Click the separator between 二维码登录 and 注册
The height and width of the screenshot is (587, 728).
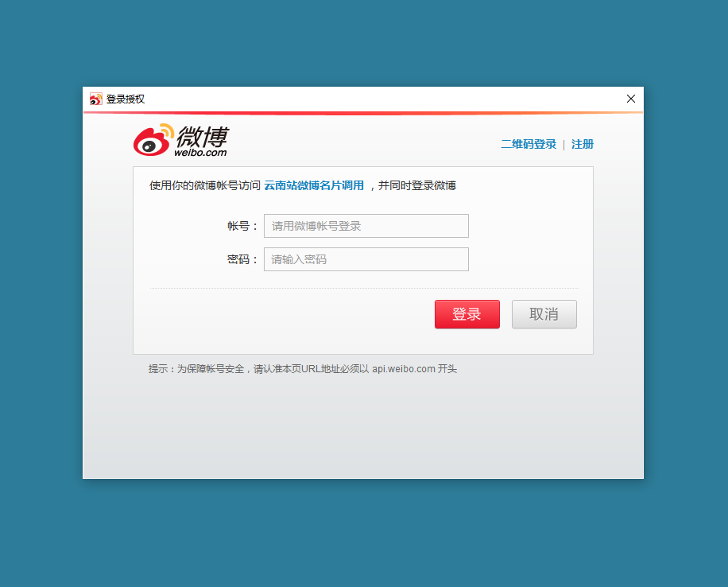point(563,145)
